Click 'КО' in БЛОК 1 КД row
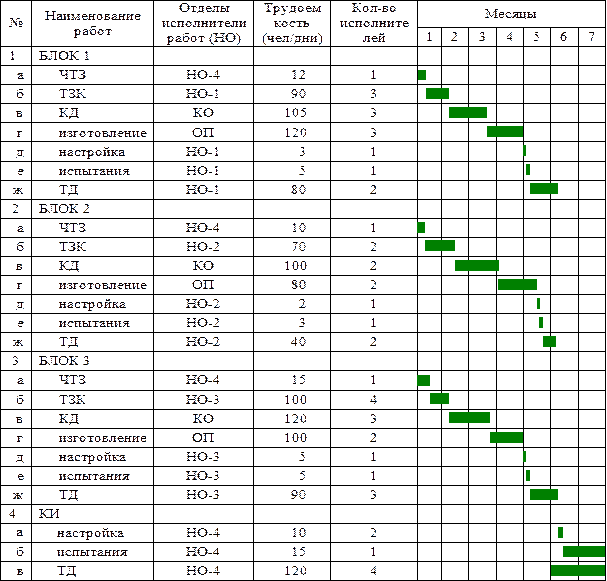 pyautogui.click(x=203, y=113)
